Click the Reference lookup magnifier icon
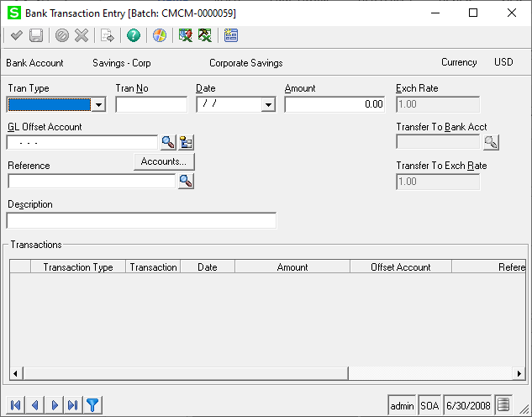 click(186, 181)
